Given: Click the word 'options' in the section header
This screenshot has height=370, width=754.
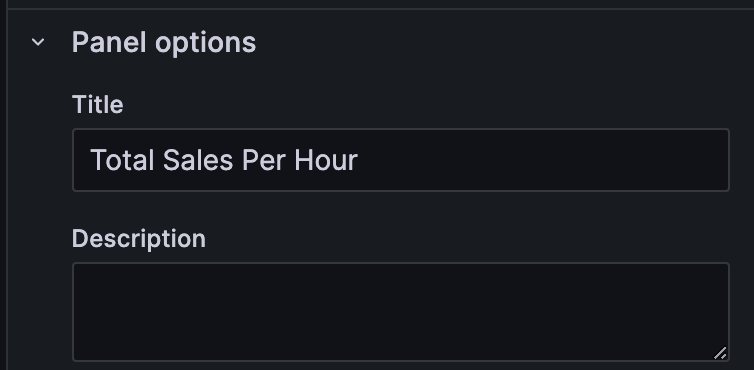Looking at the screenshot, I should tap(205, 43).
